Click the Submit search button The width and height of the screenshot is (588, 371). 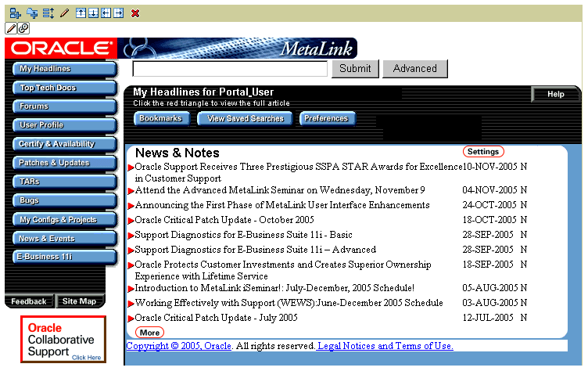pos(355,69)
